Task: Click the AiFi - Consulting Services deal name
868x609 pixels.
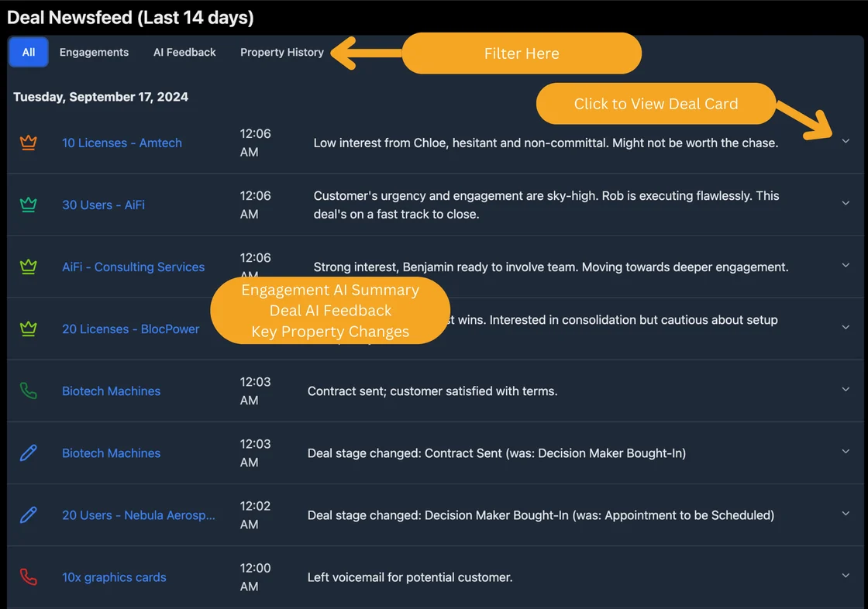Action: coord(133,267)
